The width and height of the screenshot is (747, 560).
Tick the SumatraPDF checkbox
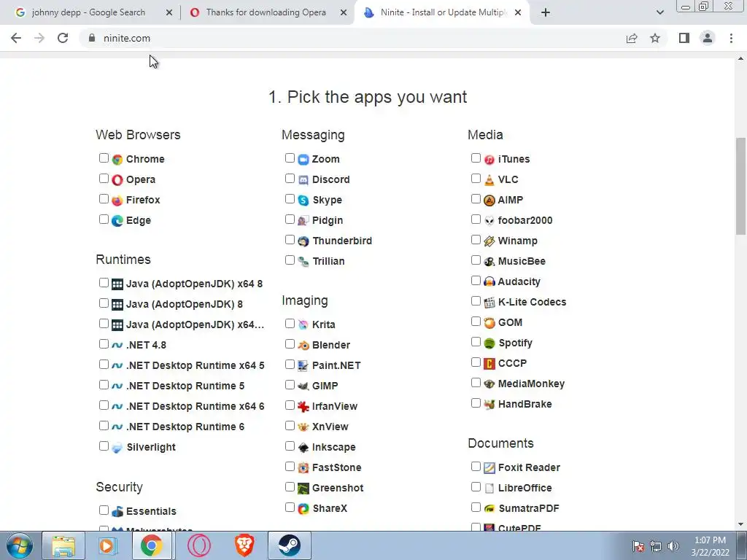pyautogui.click(x=476, y=507)
